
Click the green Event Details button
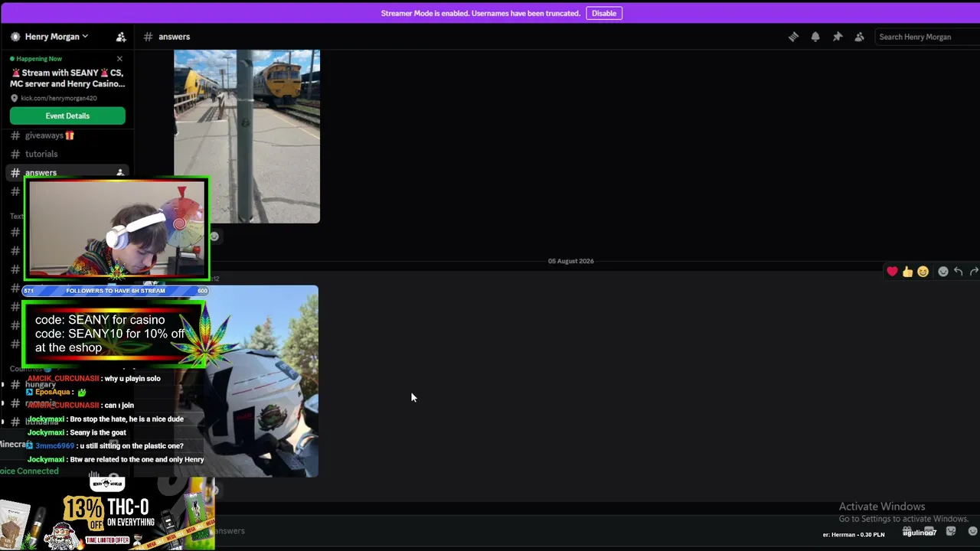pos(67,116)
